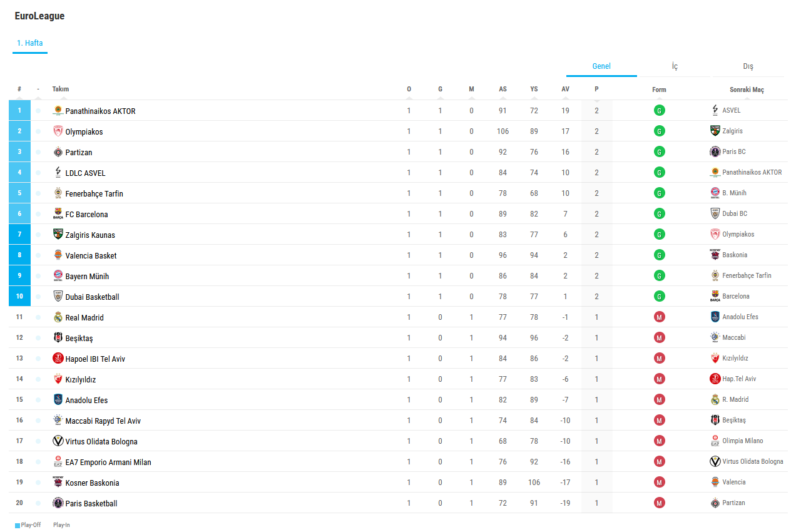
Task: Open the Valencia Basket team link
Action: (x=91, y=255)
